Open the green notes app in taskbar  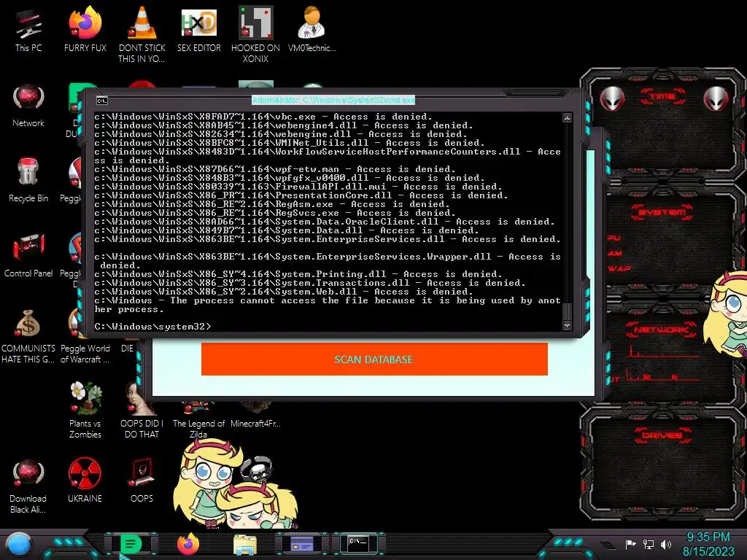coord(131,544)
